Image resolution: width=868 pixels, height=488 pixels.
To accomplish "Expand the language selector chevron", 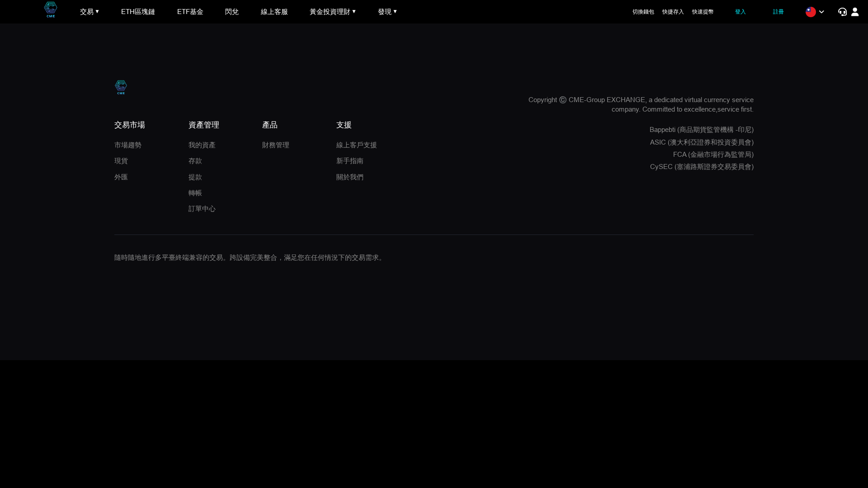I will pos(821,12).
